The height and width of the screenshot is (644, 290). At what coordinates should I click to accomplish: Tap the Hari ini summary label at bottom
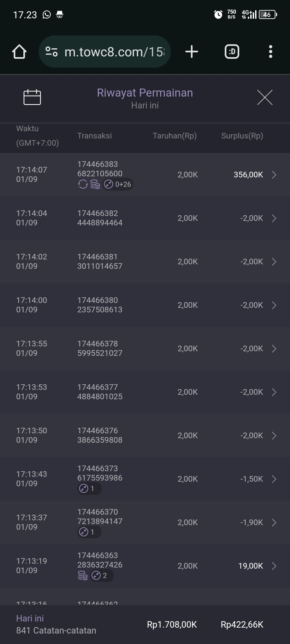pos(30,619)
